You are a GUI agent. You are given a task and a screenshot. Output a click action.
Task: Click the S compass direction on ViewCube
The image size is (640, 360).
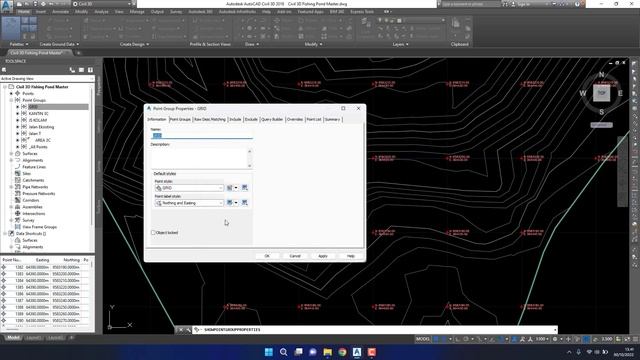[601, 112]
